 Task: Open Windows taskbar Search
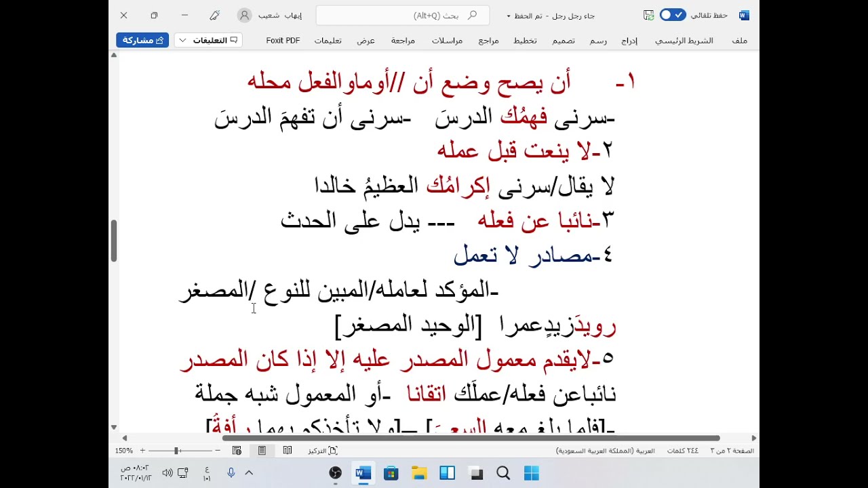[503, 473]
